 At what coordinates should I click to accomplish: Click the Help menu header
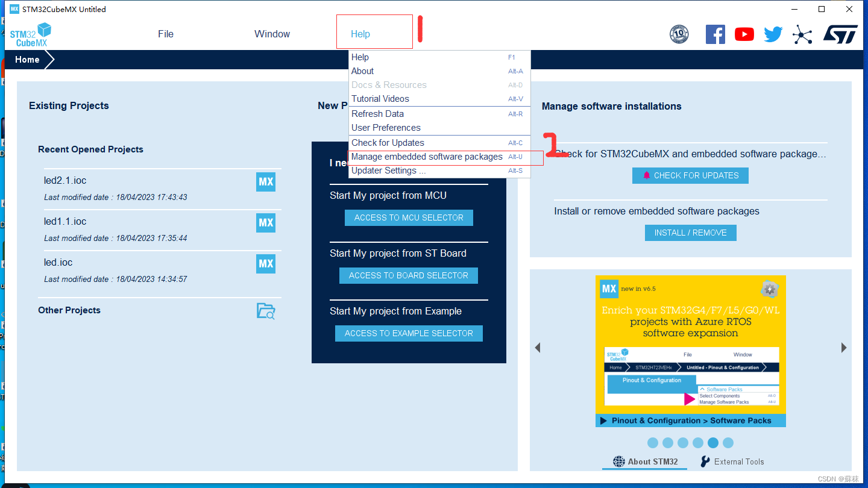(360, 34)
